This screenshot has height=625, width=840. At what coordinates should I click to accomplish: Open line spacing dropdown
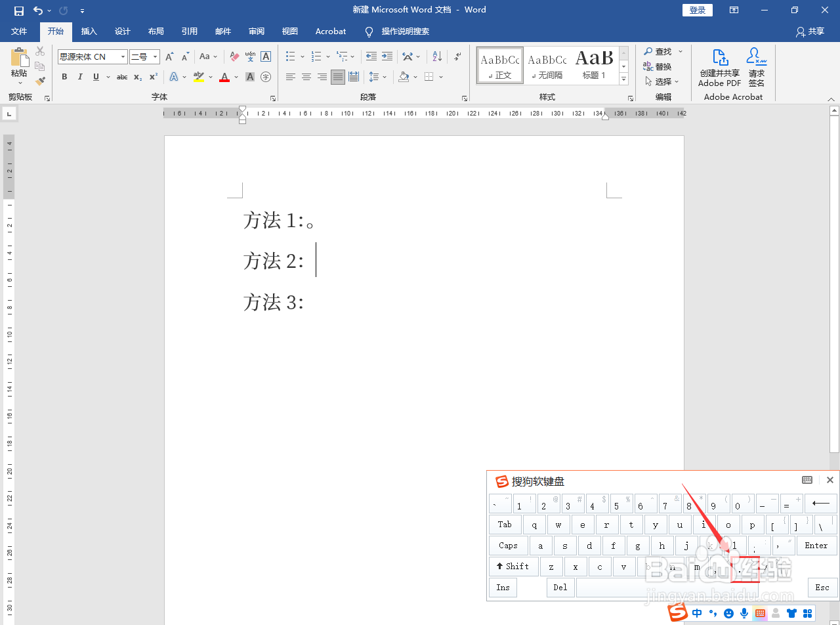click(385, 77)
